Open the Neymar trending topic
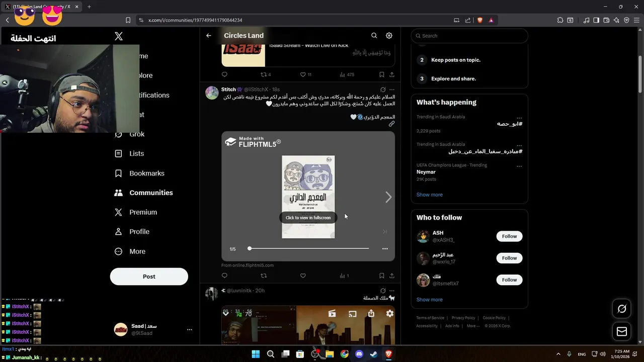The width and height of the screenshot is (644, 362). click(426, 172)
